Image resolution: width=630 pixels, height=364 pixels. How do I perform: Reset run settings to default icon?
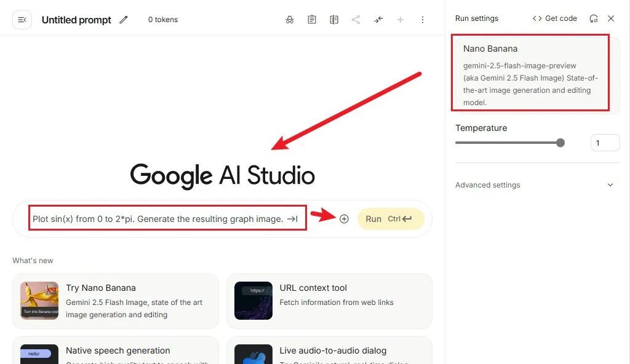594,18
